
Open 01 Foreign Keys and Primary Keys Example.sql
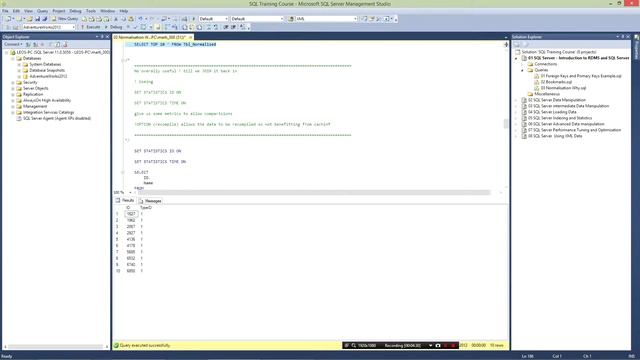tap(581, 76)
